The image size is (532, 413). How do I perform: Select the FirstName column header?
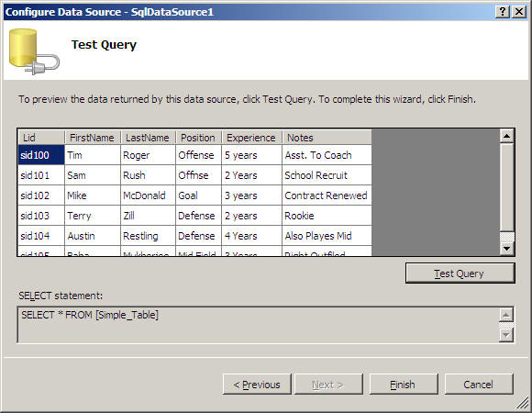pos(93,138)
